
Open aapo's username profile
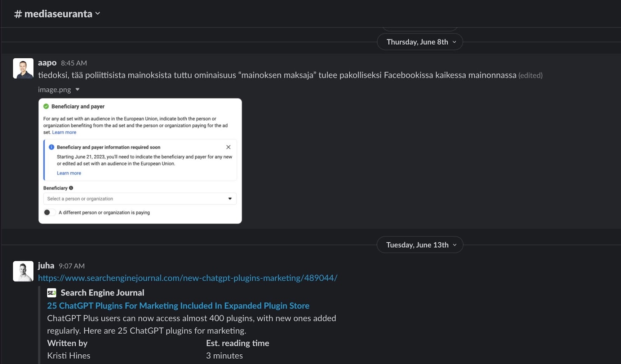[47, 63]
